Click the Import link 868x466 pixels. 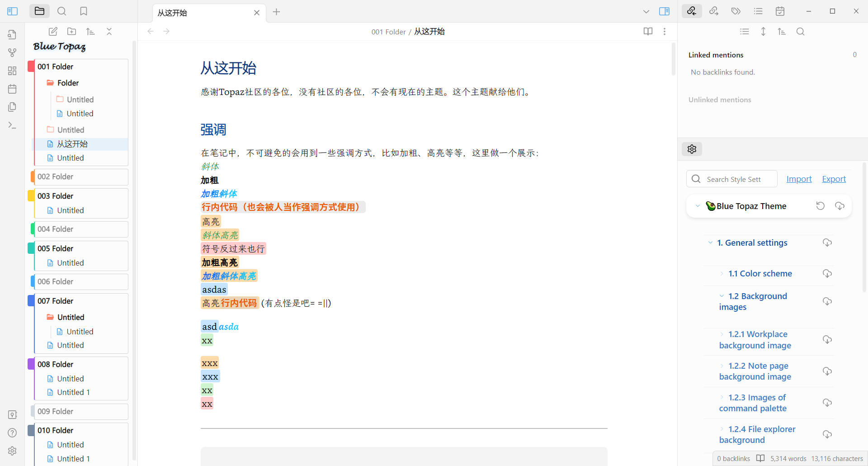click(x=799, y=179)
